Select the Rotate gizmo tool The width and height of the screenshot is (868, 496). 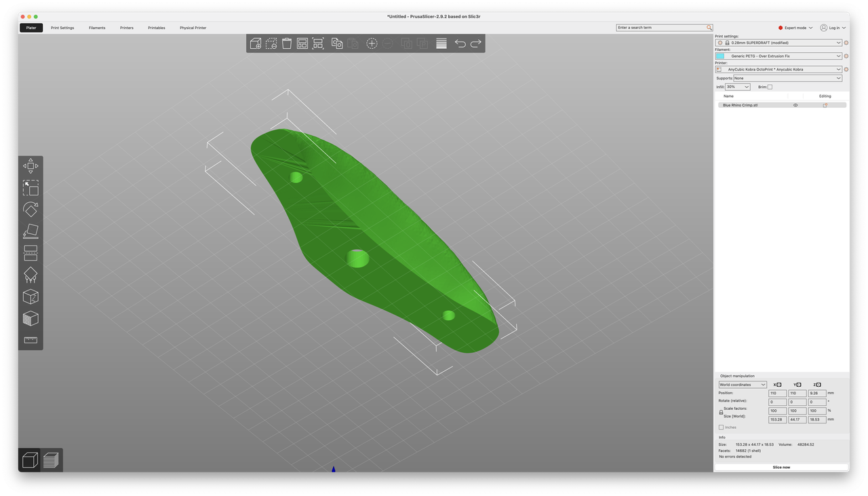(x=31, y=210)
